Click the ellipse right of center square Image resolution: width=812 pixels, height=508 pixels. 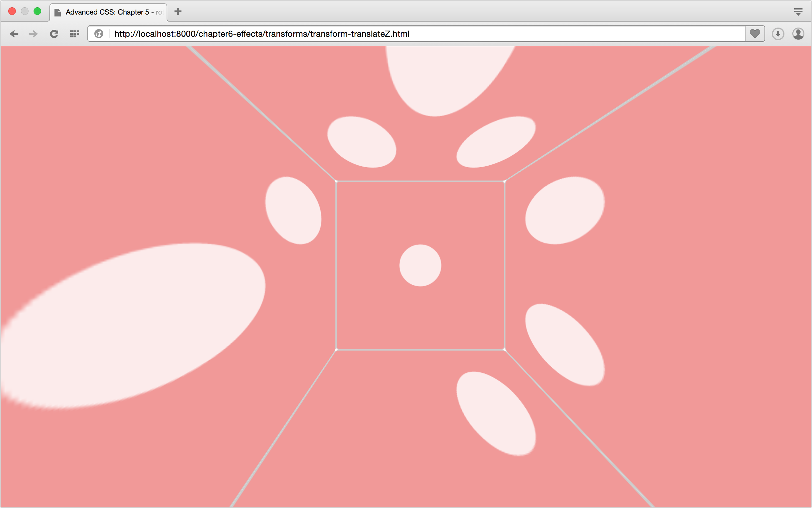564,211
